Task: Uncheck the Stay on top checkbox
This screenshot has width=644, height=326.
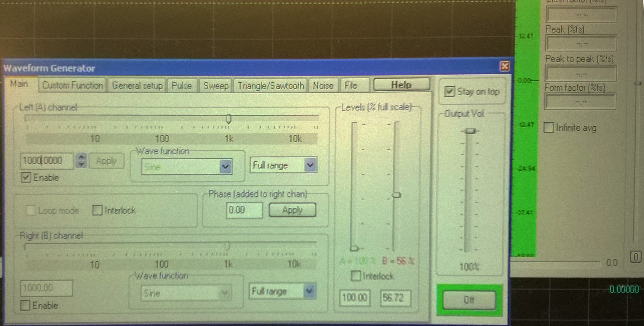Action: (449, 92)
